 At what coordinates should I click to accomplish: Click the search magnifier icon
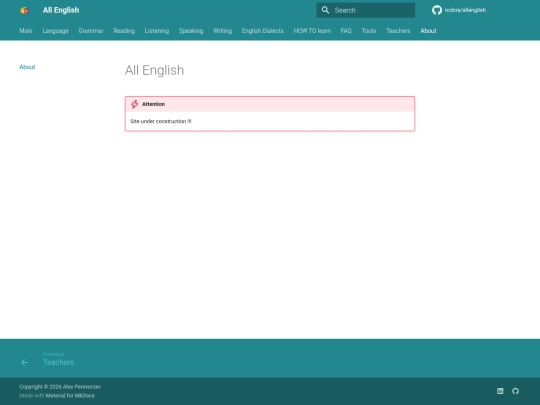click(x=325, y=10)
